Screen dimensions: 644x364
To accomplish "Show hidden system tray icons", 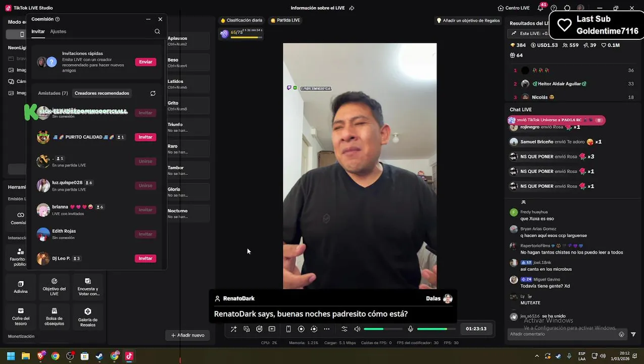I will (536, 356).
